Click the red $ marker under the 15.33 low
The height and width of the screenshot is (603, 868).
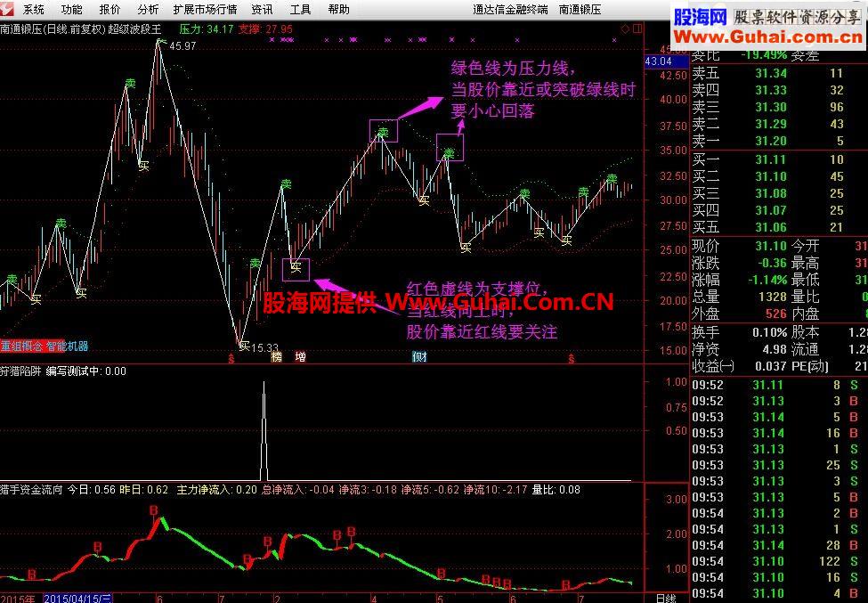point(231,358)
